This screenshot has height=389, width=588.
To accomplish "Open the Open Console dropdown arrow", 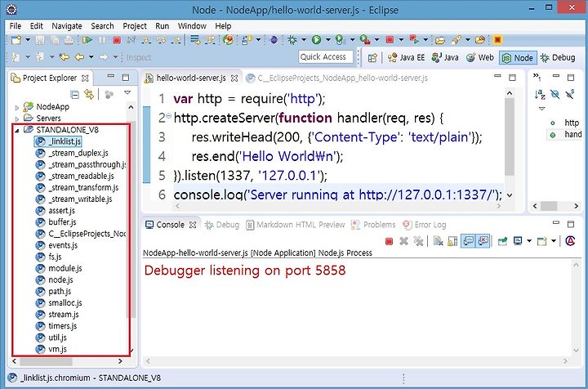I will tap(554, 241).
